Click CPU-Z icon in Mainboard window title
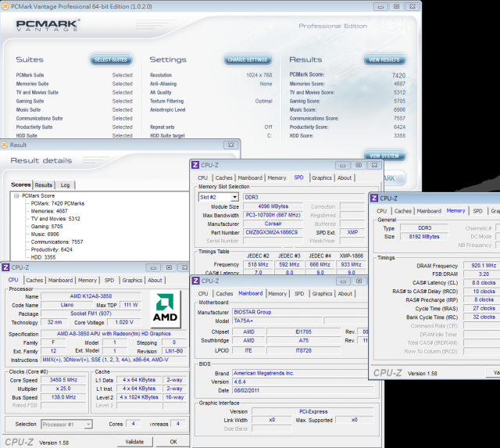 pos(196,281)
